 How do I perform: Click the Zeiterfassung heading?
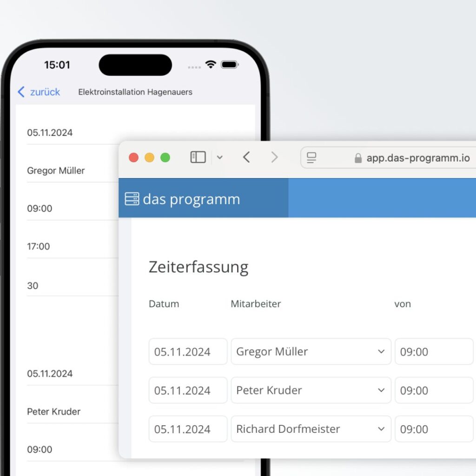point(198,267)
